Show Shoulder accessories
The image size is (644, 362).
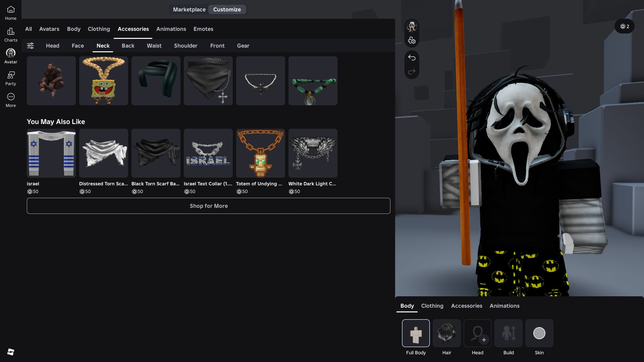186,46
